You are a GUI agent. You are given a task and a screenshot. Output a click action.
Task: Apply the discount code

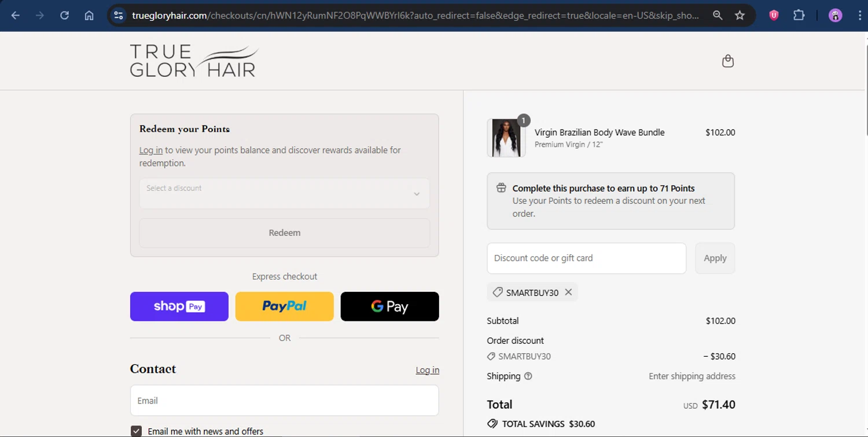coord(715,258)
